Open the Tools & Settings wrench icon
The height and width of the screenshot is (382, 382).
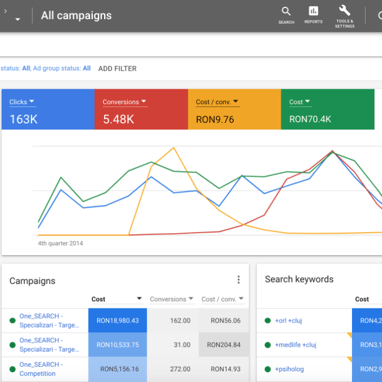tap(344, 16)
